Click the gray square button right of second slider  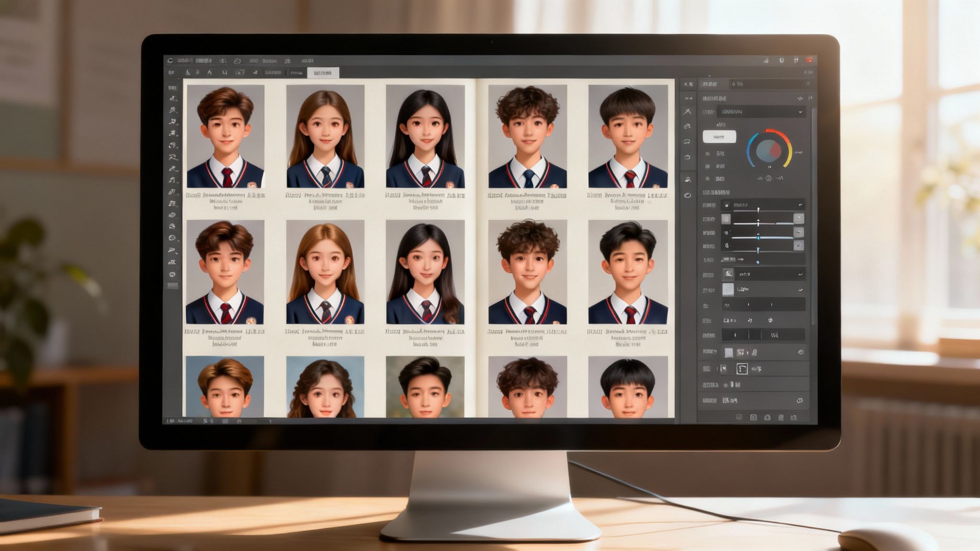tap(798, 219)
